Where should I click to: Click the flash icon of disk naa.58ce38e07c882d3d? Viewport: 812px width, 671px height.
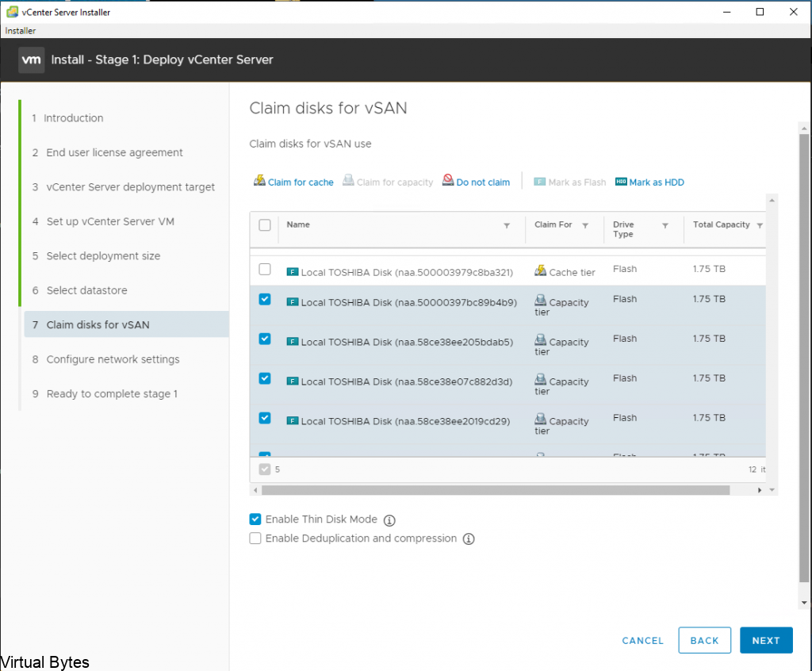click(x=293, y=381)
